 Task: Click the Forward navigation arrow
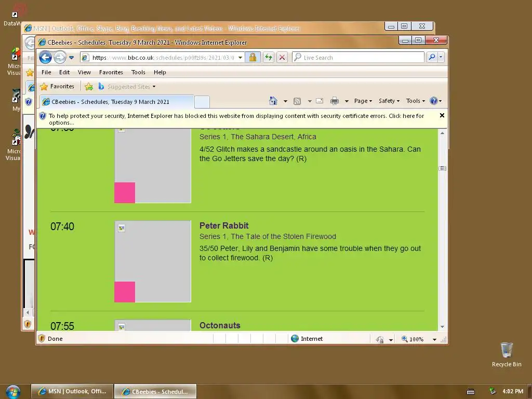60,57
